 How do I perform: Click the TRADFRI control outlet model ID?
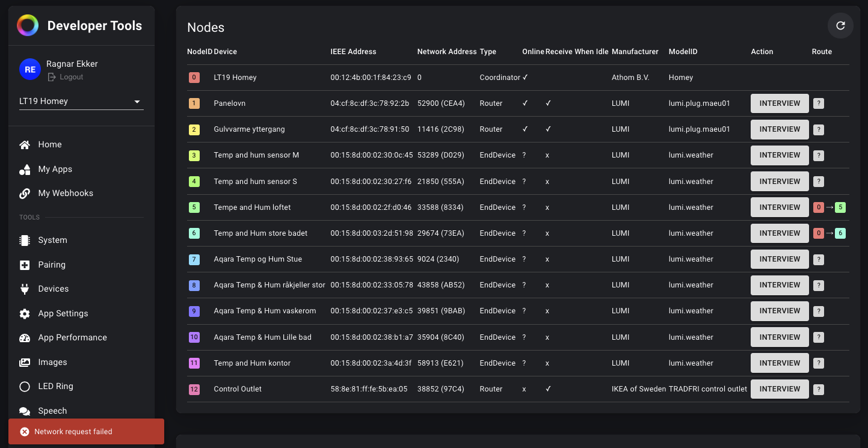click(x=708, y=389)
